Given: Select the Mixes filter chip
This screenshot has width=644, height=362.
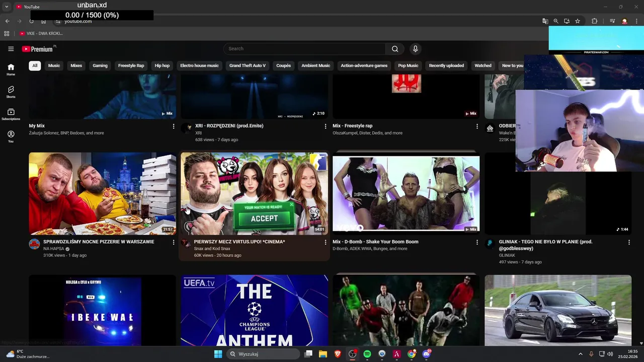Looking at the screenshot, I should pos(76,65).
